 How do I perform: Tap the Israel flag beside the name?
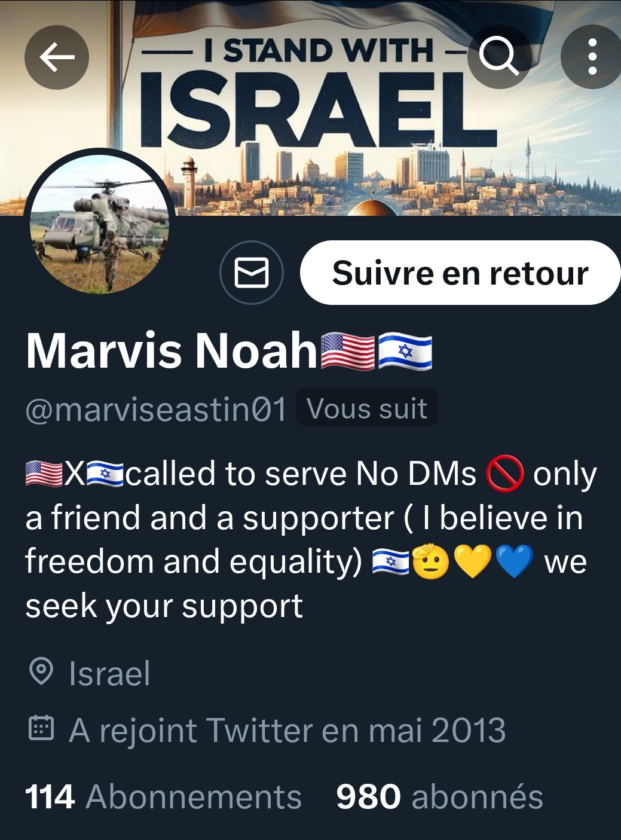[405, 352]
